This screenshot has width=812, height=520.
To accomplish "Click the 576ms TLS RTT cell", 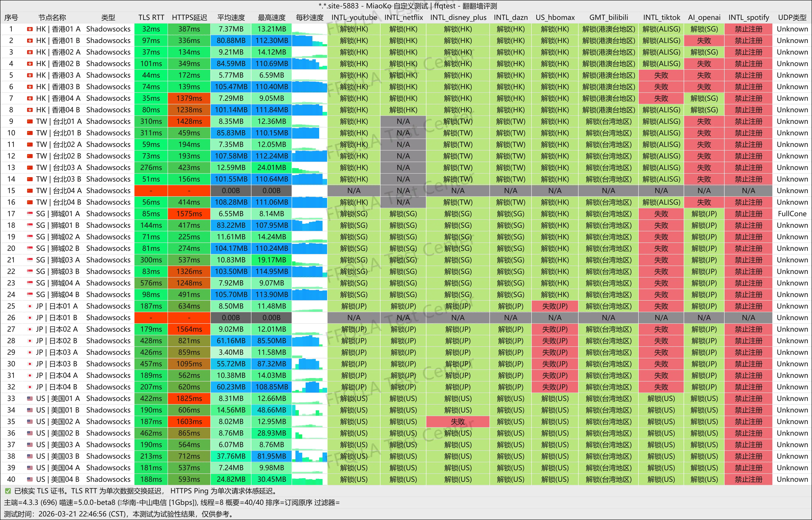I will click(x=151, y=283).
